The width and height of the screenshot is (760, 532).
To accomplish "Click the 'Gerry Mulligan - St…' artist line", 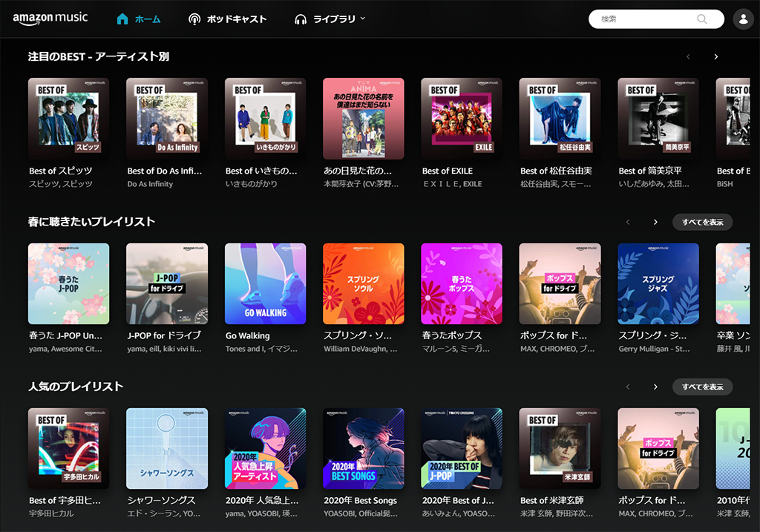I will pyautogui.click(x=654, y=349).
